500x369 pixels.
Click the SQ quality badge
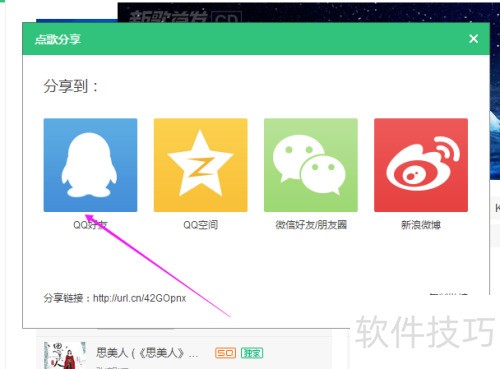pos(225,353)
